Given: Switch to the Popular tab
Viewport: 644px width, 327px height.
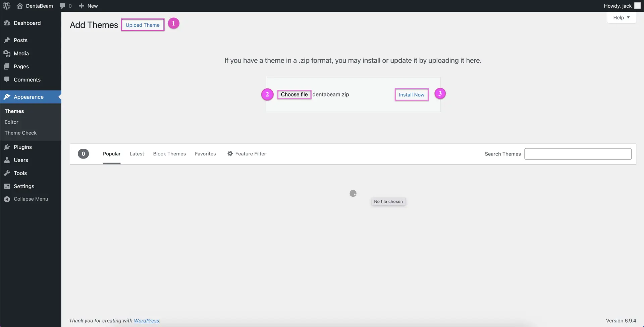Looking at the screenshot, I should (x=112, y=154).
